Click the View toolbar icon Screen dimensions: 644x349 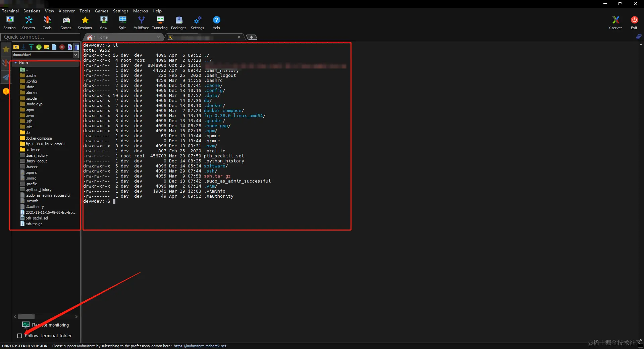tap(104, 23)
